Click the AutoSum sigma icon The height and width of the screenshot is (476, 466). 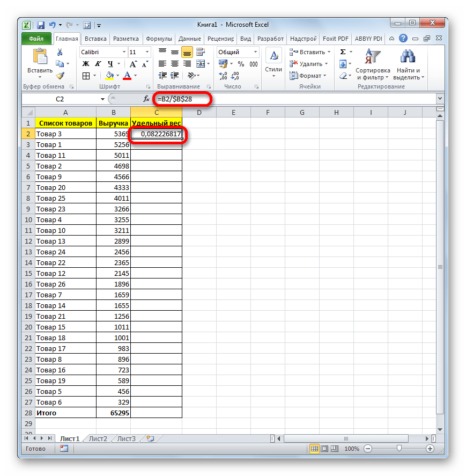(x=343, y=52)
